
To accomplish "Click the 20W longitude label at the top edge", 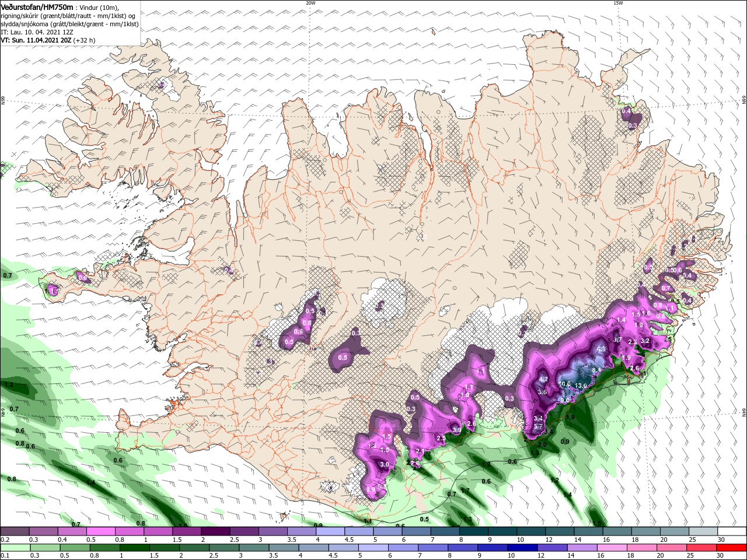I will click(310, 3).
